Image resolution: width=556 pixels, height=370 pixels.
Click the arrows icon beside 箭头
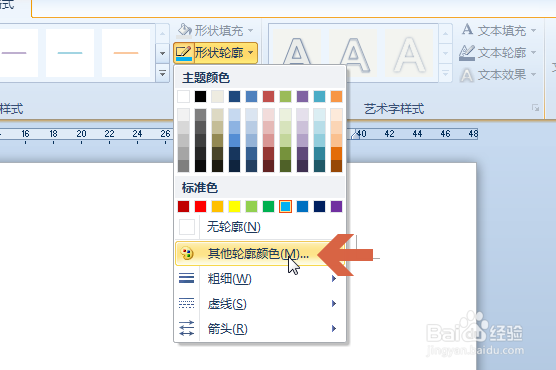(x=187, y=328)
